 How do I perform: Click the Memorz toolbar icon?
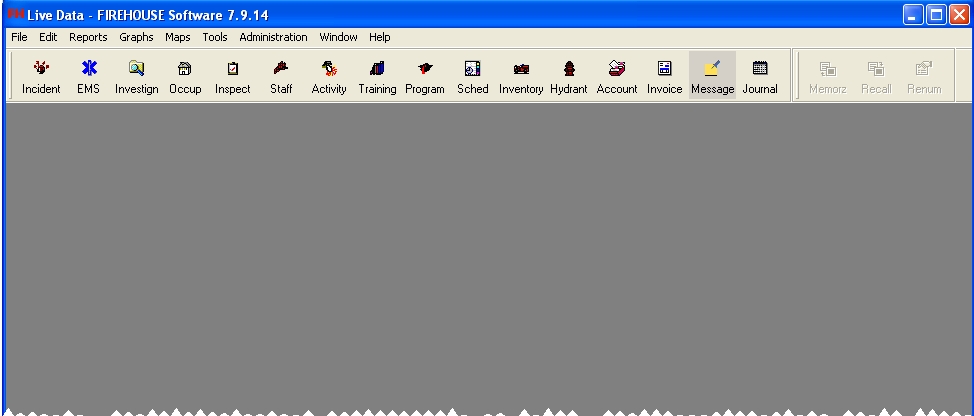(x=827, y=76)
